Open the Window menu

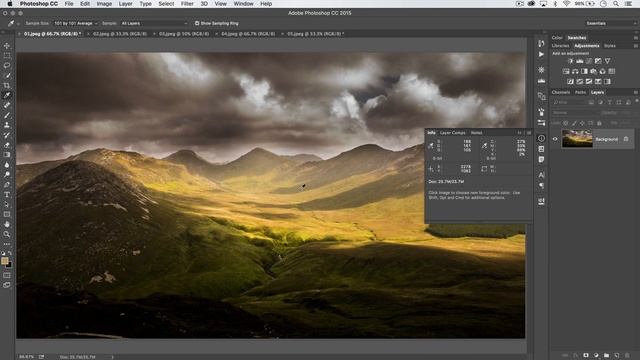(x=243, y=4)
